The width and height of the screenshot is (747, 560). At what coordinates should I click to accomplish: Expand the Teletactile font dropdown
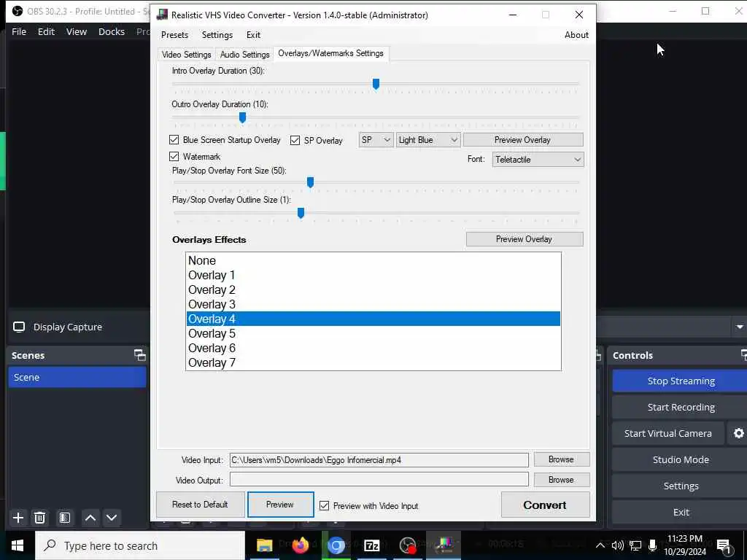pyautogui.click(x=538, y=160)
